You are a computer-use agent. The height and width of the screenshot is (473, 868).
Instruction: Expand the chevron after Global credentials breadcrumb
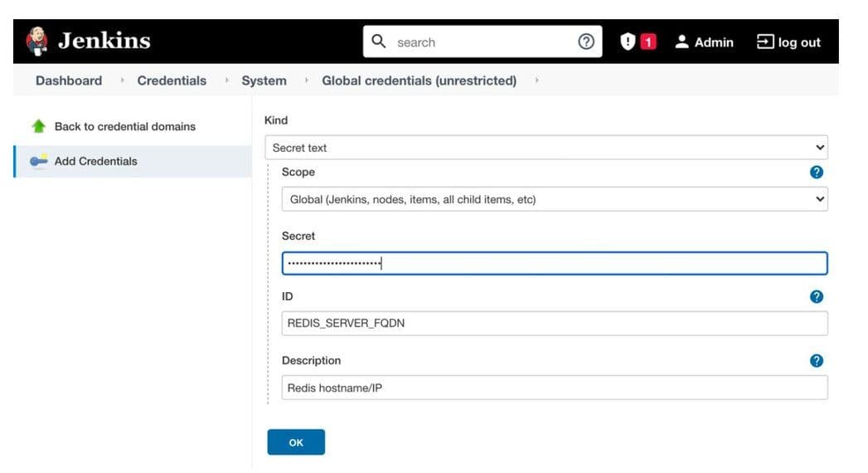click(x=537, y=81)
